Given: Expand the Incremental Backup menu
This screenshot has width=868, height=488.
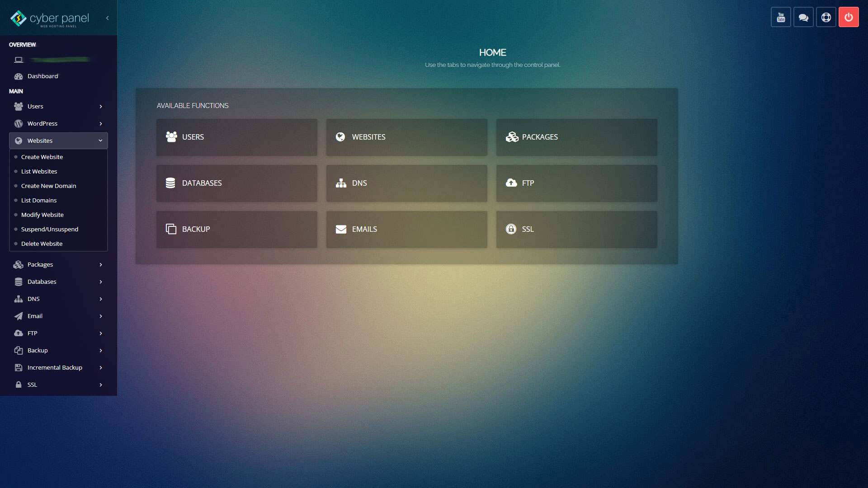Looking at the screenshot, I should pyautogui.click(x=58, y=367).
